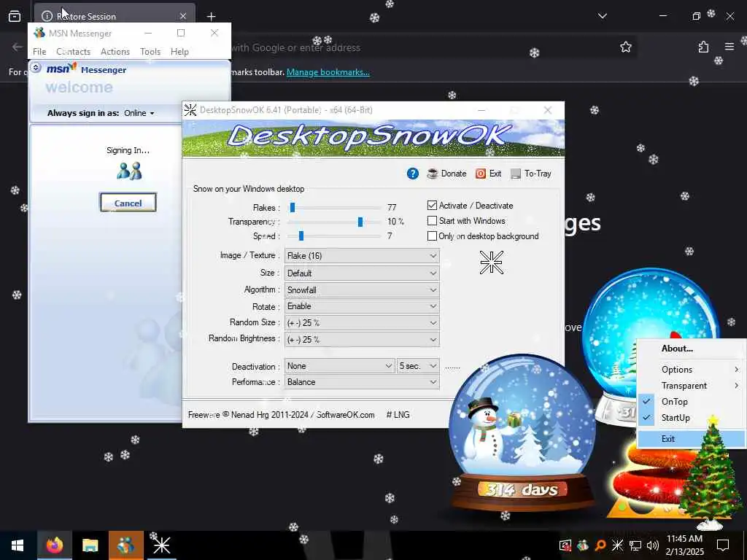The width and height of the screenshot is (747, 560).
Task: Click the MSN Messenger butterfly title icon
Action: click(x=39, y=33)
